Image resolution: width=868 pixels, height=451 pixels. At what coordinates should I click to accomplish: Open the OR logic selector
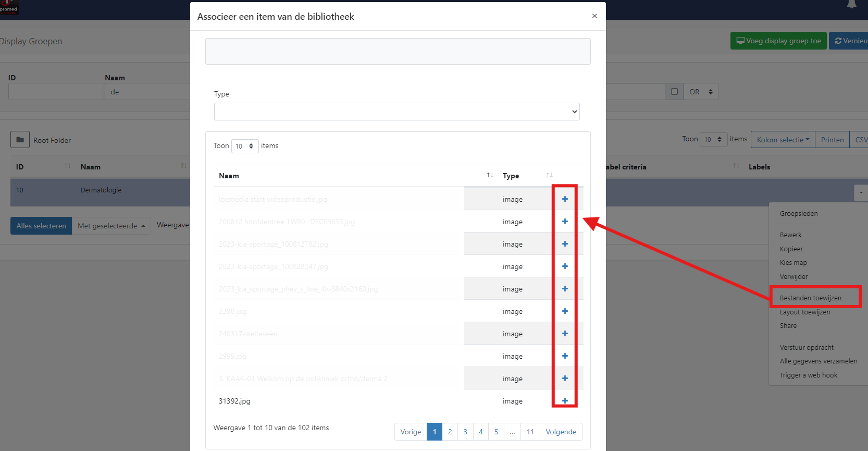(700, 92)
